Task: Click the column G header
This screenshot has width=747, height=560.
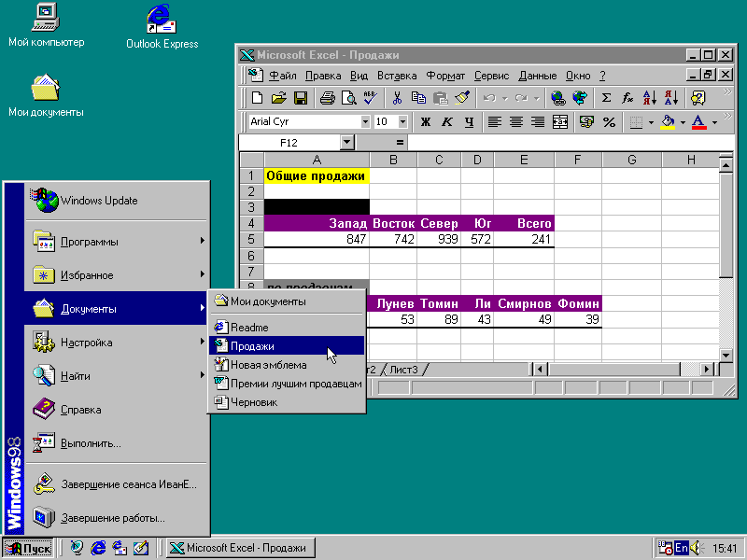Action: (632, 160)
